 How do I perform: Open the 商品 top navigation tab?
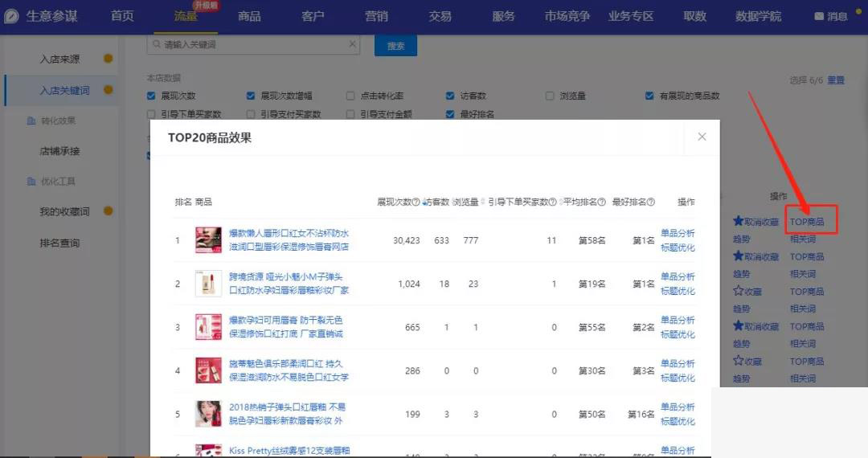tap(249, 16)
